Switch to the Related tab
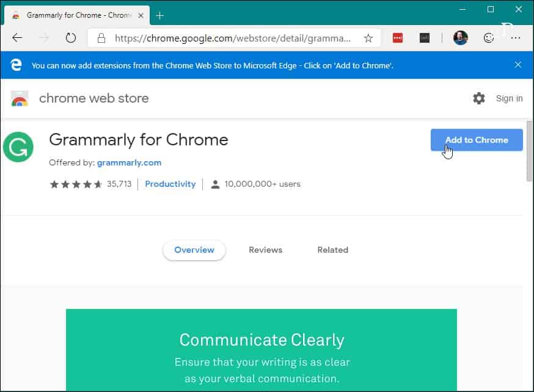This screenshot has height=392, width=534. tap(333, 250)
